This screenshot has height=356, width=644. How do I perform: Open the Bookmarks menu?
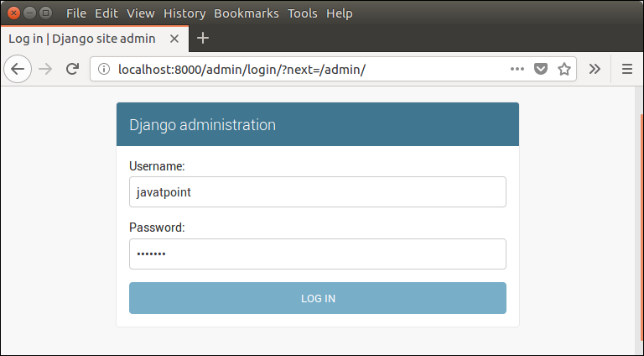point(246,13)
